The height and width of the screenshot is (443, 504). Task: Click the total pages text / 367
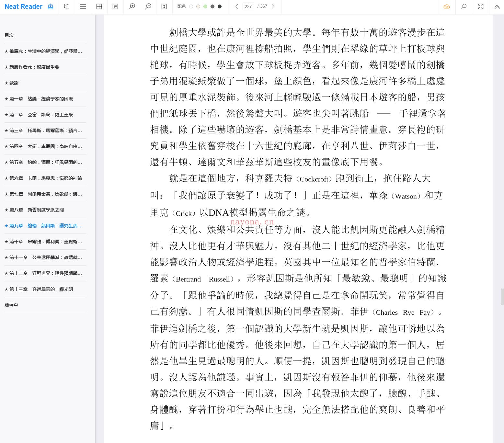point(262,6)
